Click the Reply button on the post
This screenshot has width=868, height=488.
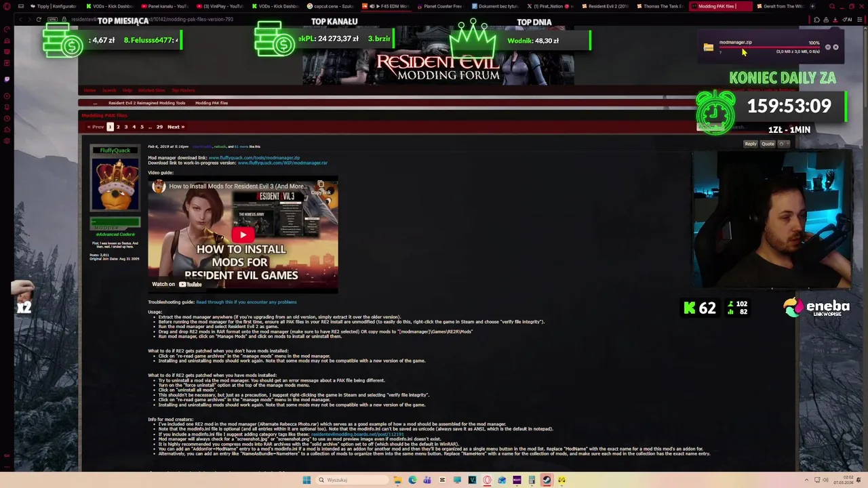pyautogui.click(x=751, y=144)
